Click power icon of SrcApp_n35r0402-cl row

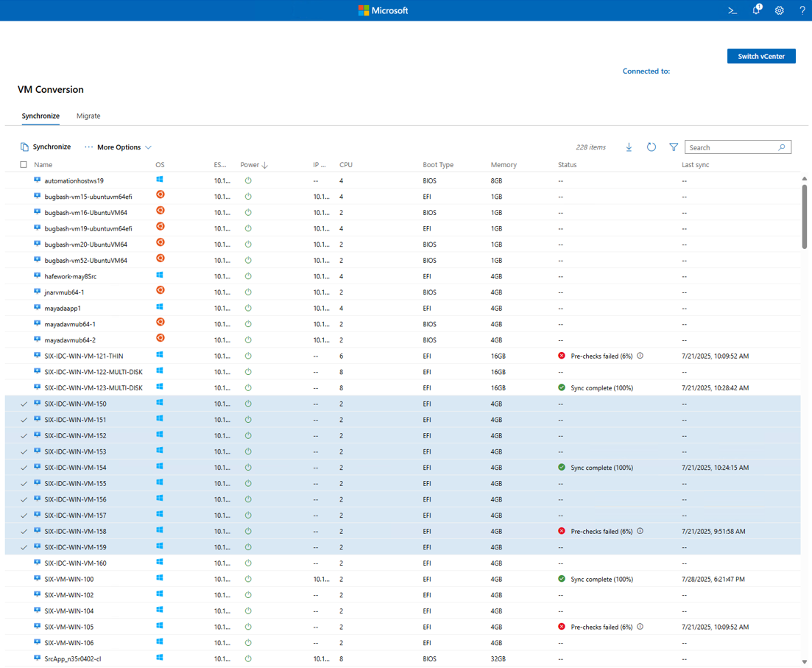click(248, 658)
